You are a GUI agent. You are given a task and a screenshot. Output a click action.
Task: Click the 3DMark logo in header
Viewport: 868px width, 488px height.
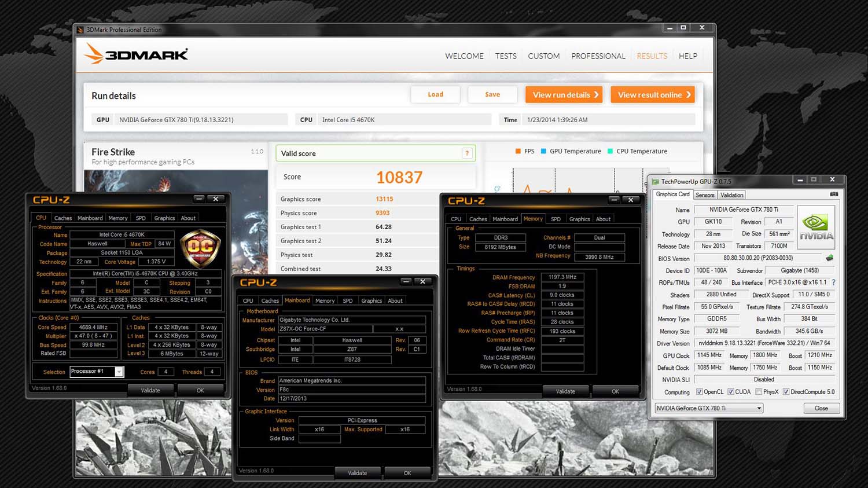pos(137,54)
